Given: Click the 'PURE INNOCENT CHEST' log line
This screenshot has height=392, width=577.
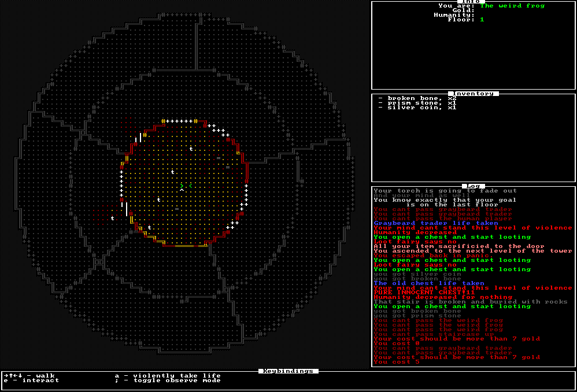Looking at the screenshot, I should [424, 292].
